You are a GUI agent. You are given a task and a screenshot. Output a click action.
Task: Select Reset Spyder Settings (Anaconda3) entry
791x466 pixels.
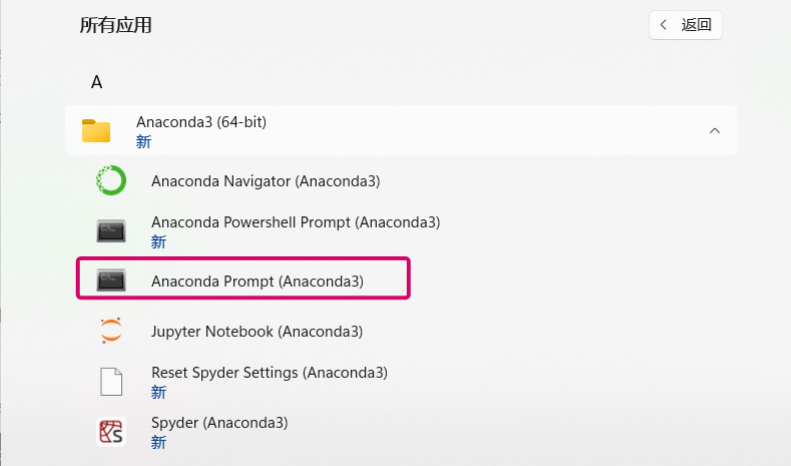pyautogui.click(x=269, y=372)
